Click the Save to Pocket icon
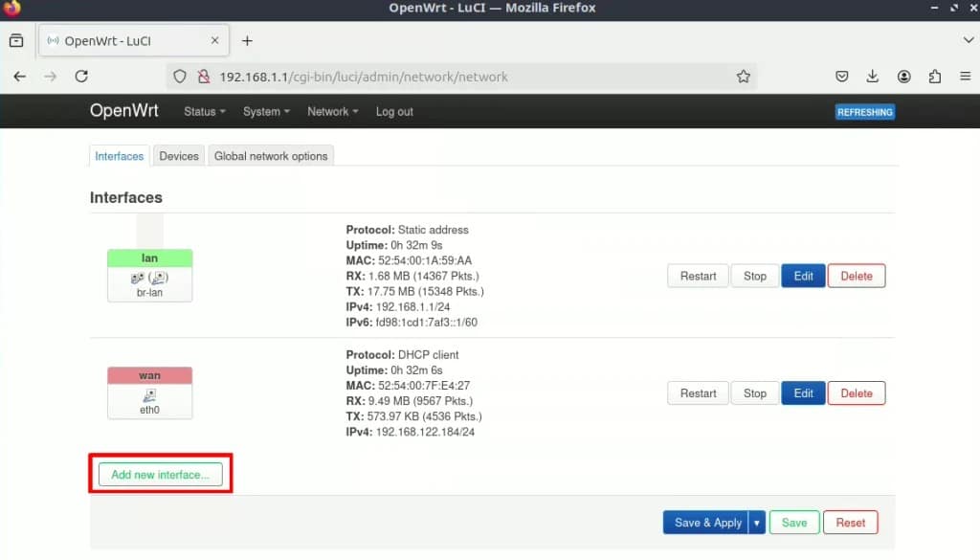Screen dimensions: 980x560 [842, 77]
